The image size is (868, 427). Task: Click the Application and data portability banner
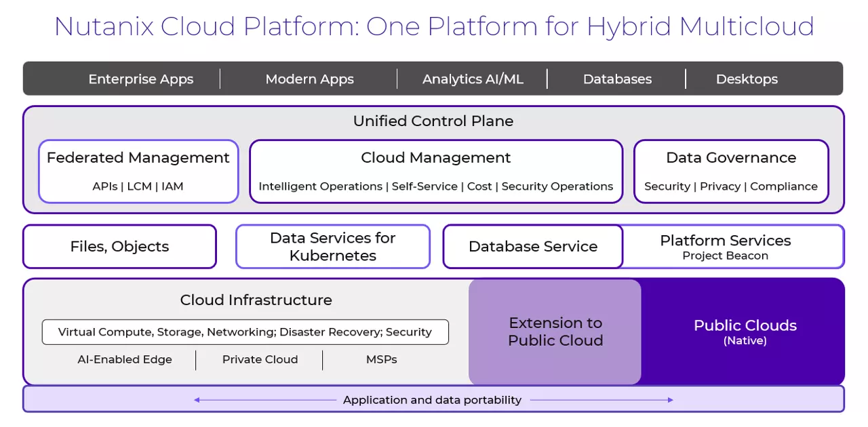pos(433,399)
